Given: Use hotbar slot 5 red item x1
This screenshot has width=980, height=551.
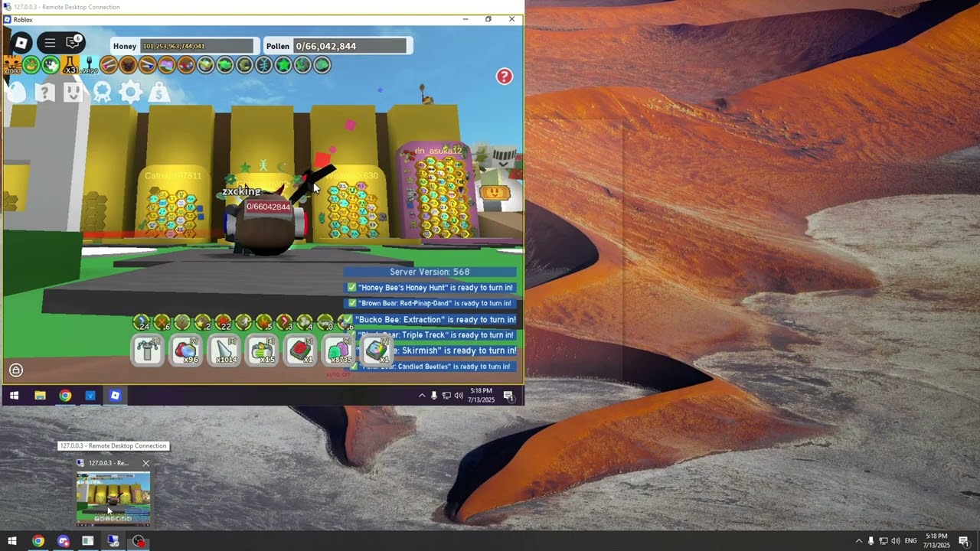Looking at the screenshot, I should pos(301,350).
